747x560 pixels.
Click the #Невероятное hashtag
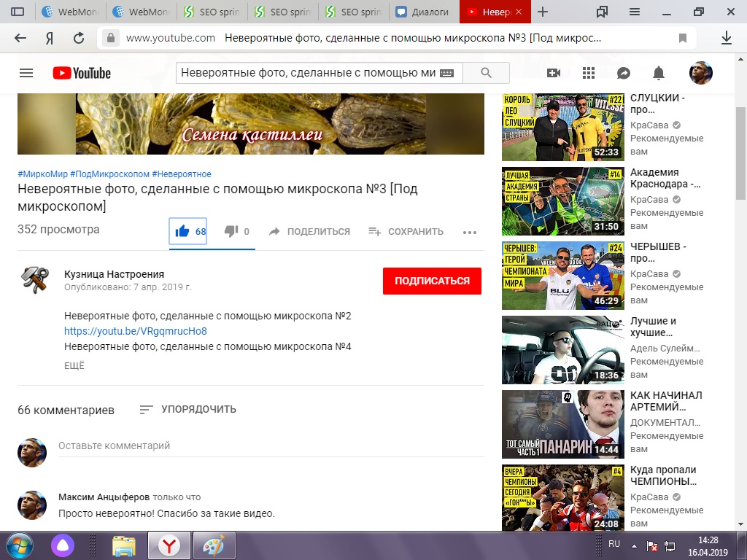click(x=182, y=174)
